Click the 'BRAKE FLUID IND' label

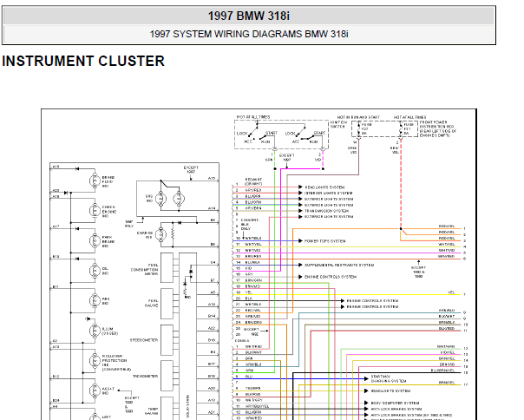(108, 182)
